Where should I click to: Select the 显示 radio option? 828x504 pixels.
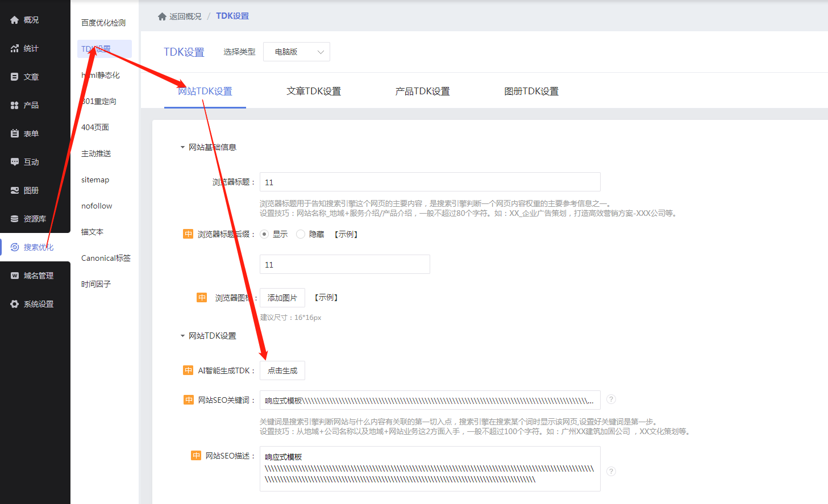point(264,234)
